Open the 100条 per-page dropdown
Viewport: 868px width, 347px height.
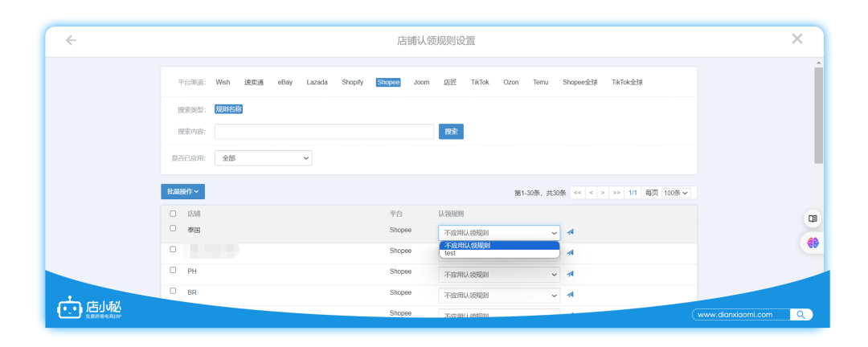[x=678, y=193]
